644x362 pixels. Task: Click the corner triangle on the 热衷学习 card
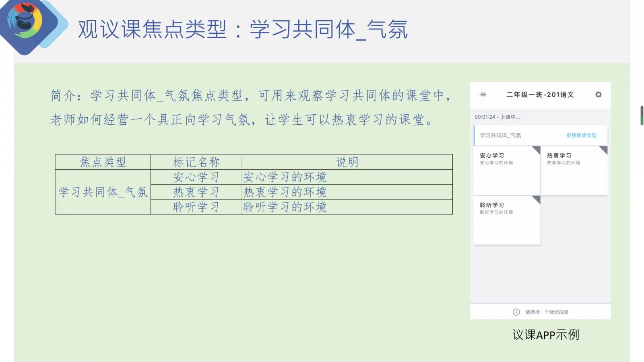604,150
